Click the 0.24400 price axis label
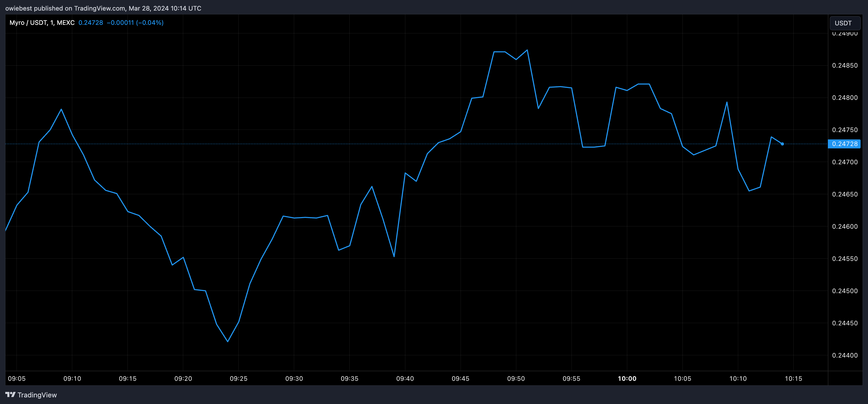 coord(844,355)
